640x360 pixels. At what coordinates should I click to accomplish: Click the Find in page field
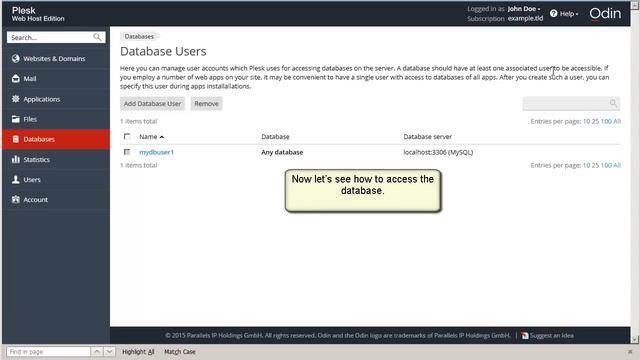tap(49, 351)
